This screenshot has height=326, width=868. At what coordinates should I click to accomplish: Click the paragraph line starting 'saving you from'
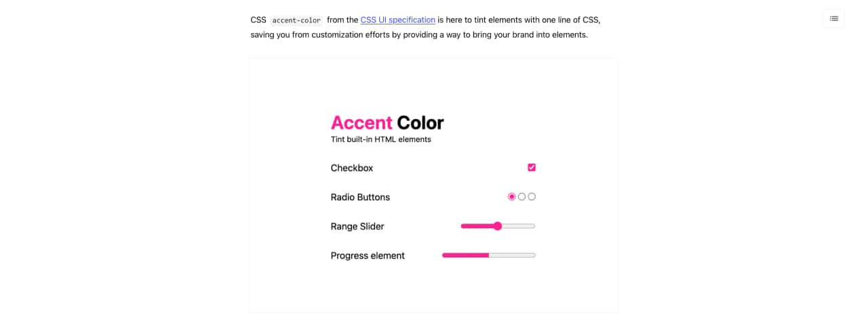pos(418,35)
